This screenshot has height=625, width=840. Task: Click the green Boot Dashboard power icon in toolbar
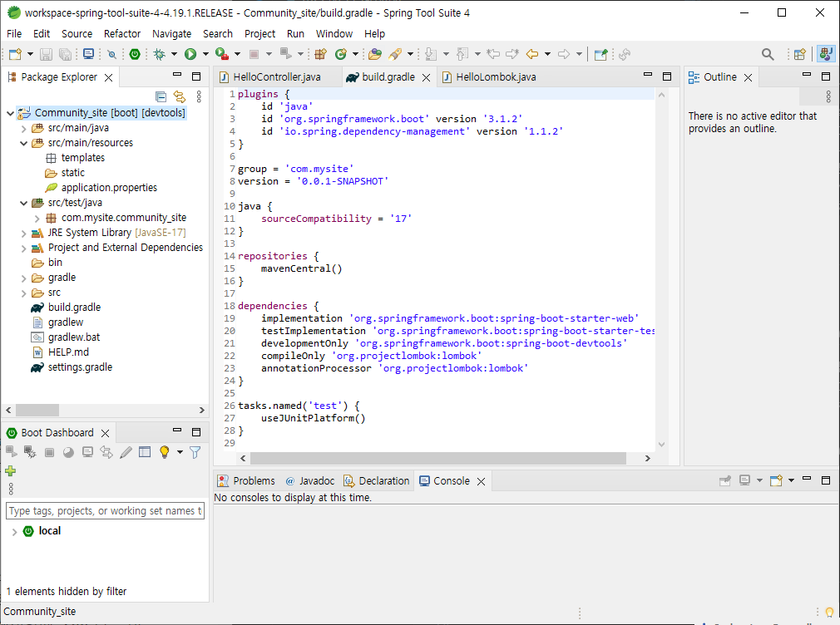[135, 54]
